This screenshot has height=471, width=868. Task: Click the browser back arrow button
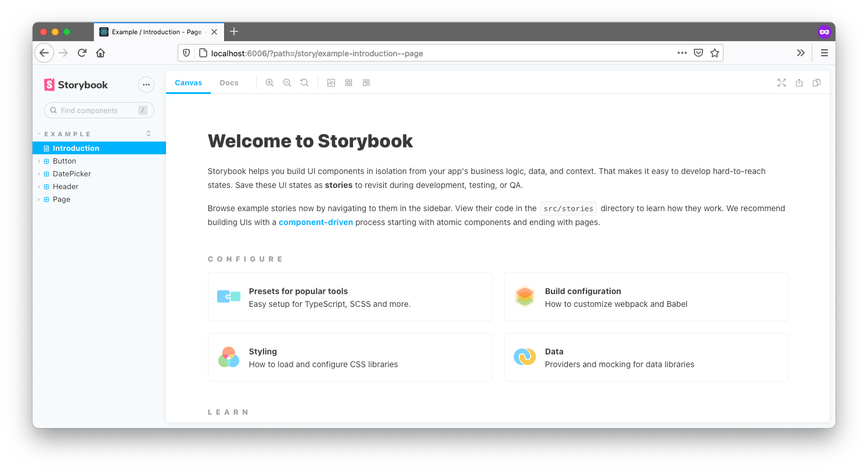(44, 53)
